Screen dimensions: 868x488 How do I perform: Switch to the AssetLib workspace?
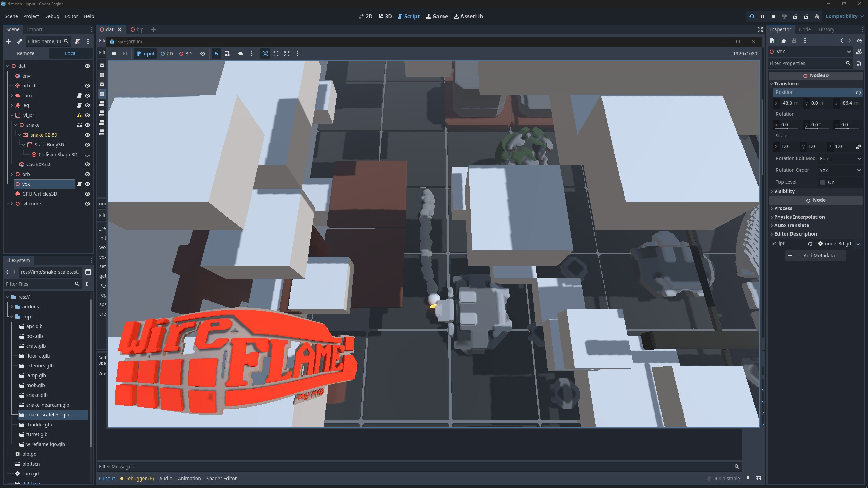click(x=469, y=16)
